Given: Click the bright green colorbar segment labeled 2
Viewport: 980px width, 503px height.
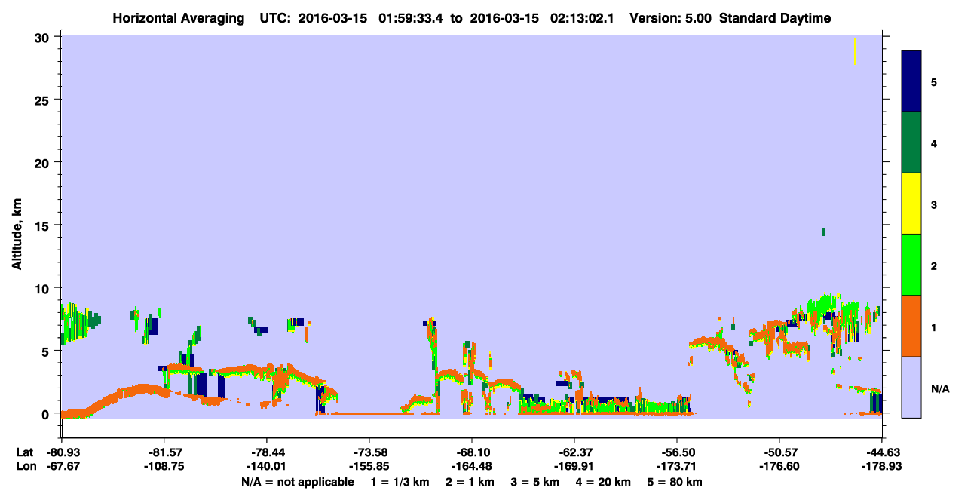Looking at the screenshot, I should pyautogui.click(x=911, y=265).
